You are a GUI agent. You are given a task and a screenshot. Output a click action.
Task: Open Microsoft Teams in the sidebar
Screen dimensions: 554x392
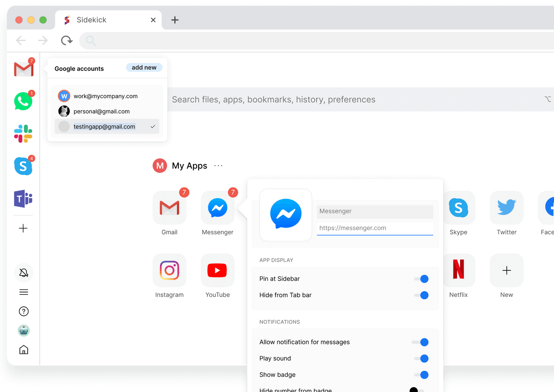23,199
